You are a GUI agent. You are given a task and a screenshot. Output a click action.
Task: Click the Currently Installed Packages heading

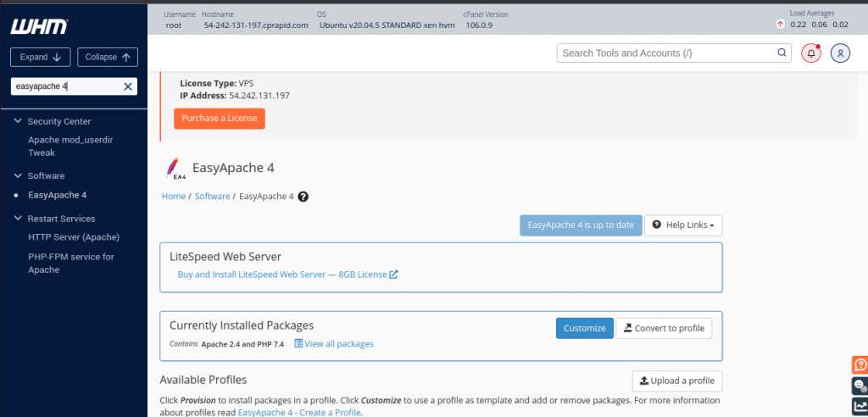tap(242, 325)
